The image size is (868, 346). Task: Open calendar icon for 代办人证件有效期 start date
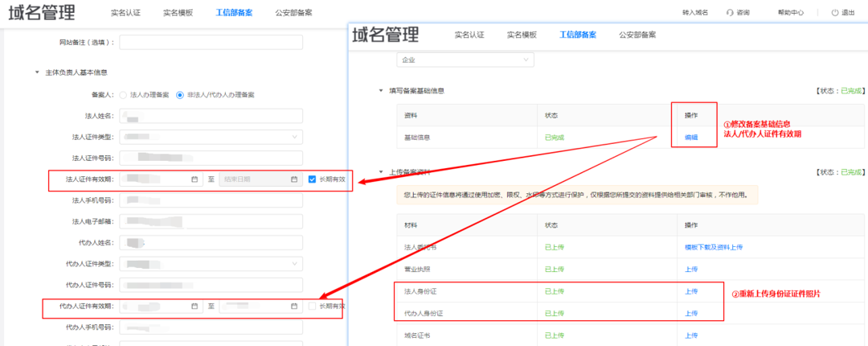pos(194,306)
